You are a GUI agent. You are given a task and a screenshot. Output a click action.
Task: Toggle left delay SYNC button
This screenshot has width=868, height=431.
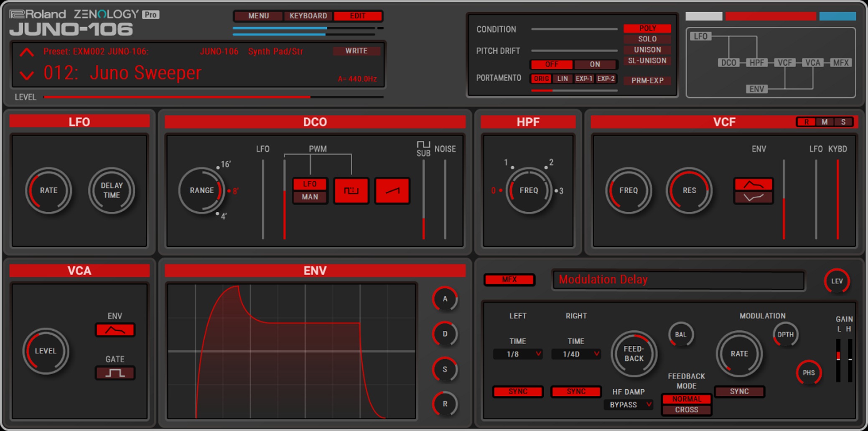click(x=518, y=391)
